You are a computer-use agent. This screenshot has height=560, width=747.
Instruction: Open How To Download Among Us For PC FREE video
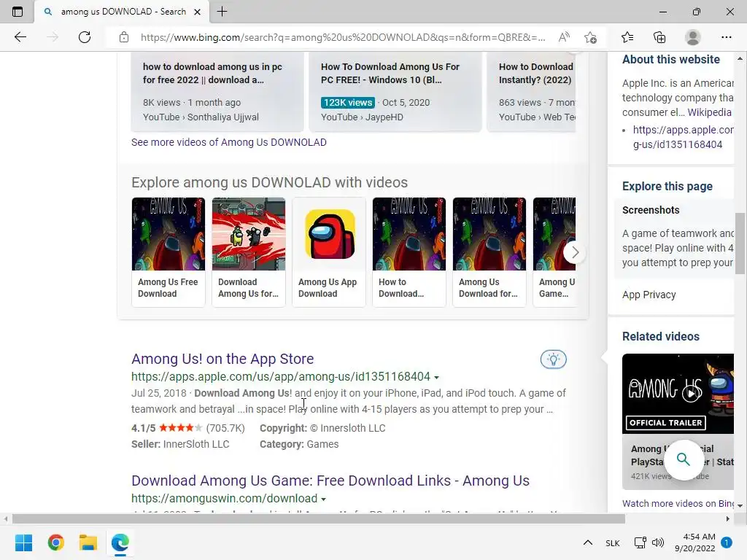(x=395, y=90)
